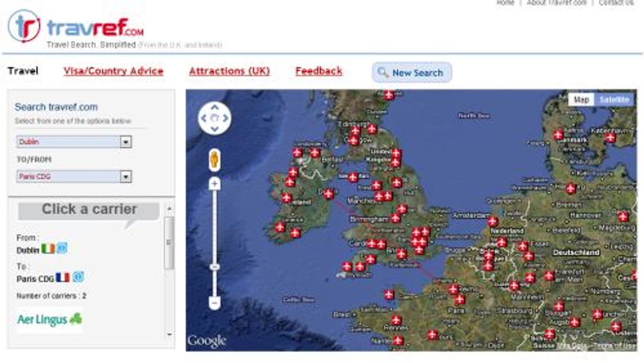Click the magnifier icon on New Search

point(382,71)
